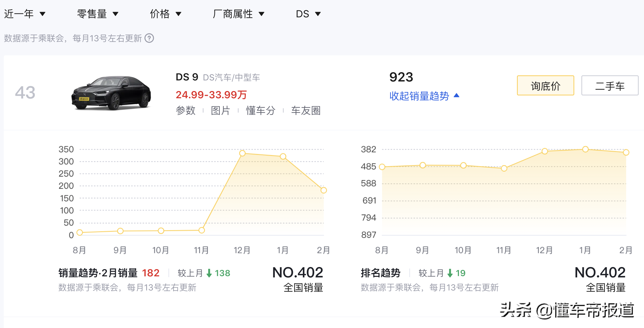Click the 2月 data point on ranking chart

pyautogui.click(x=626, y=152)
